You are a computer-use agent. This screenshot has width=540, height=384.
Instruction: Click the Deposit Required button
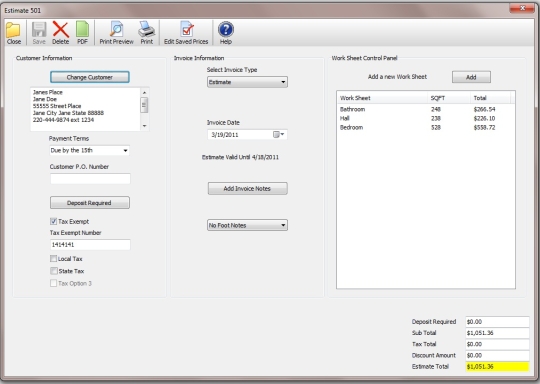click(x=90, y=203)
